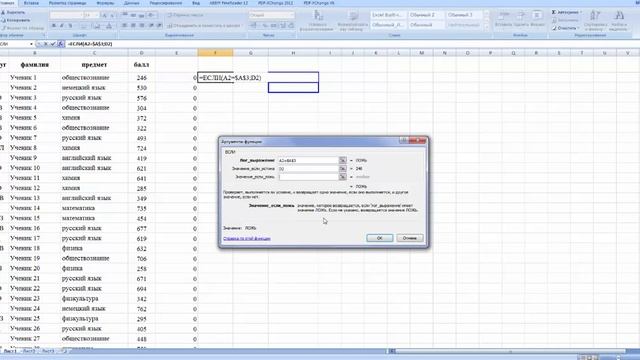Viewport: 640px width, 360px height.
Task: Open the ABBYY FineReader 12 tab
Action: point(229,3)
